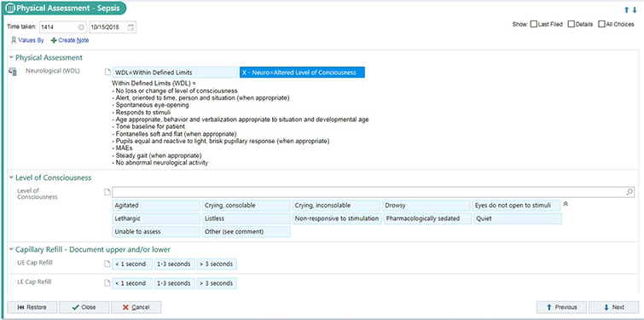644x320 pixels.
Task: Go to Previous section
Action: pyautogui.click(x=561, y=307)
